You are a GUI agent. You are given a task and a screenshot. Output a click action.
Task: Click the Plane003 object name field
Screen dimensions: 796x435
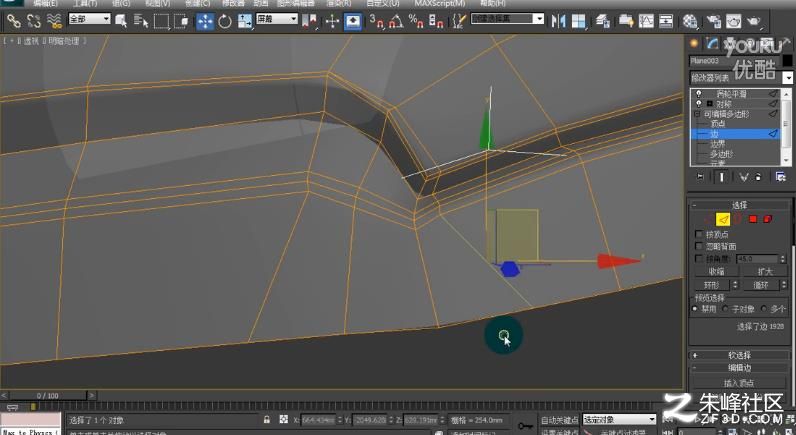[734, 61]
